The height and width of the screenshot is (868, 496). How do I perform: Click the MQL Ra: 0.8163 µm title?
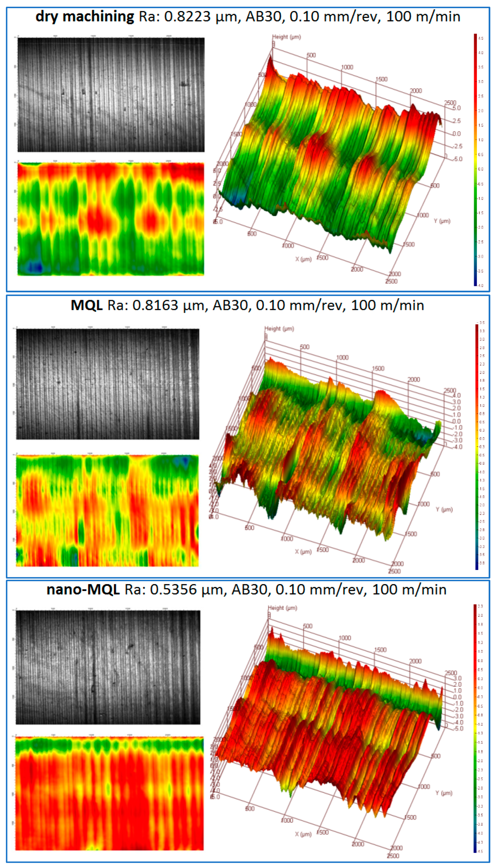tap(247, 305)
